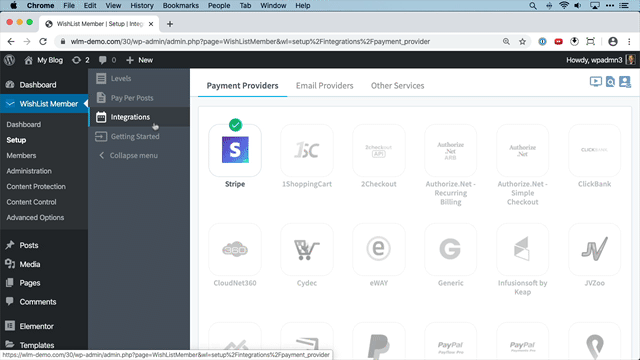Select the WishList Member browser tab
640x360 pixels.
[100, 24]
